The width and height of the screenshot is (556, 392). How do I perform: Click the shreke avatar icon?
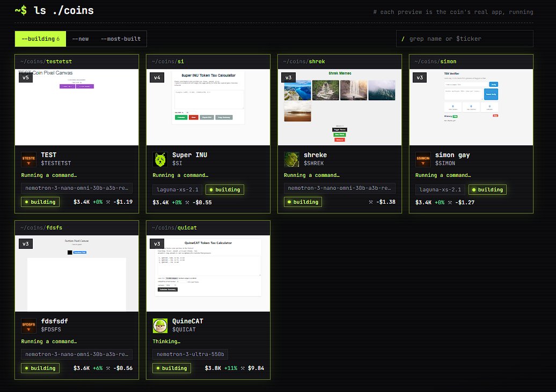(291, 159)
